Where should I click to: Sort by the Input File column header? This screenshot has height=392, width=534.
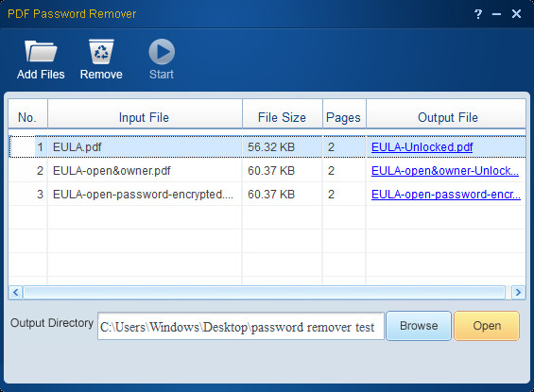pos(145,114)
